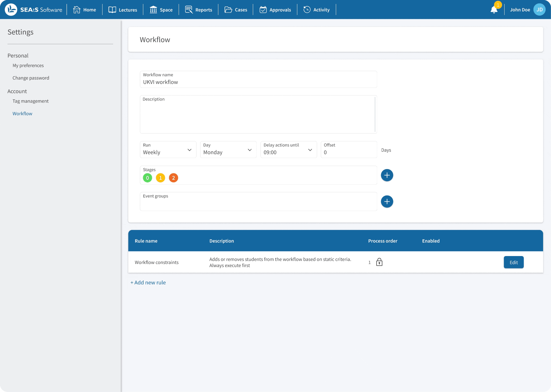
Task: Click the lock icon on Workflow constraints
Action: point(379,262)
